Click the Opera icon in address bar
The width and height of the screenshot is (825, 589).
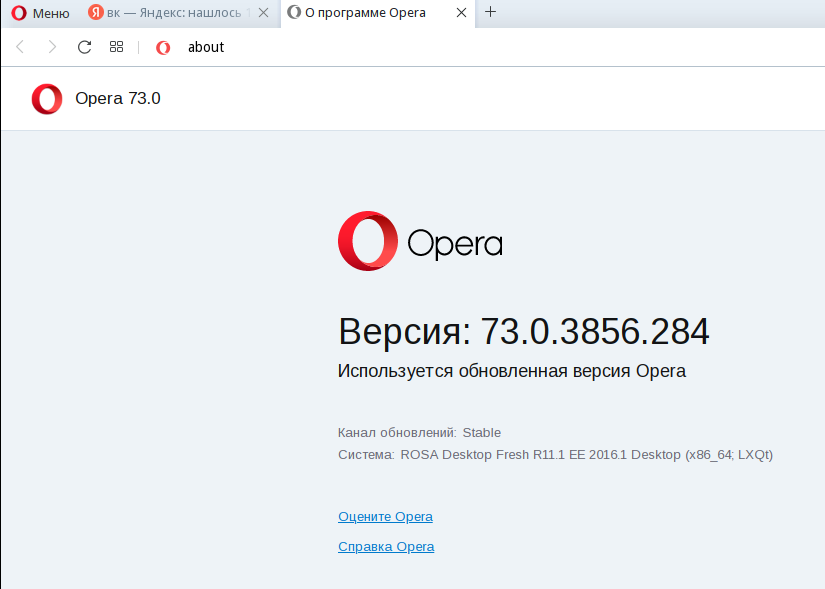tap(163, 47)
